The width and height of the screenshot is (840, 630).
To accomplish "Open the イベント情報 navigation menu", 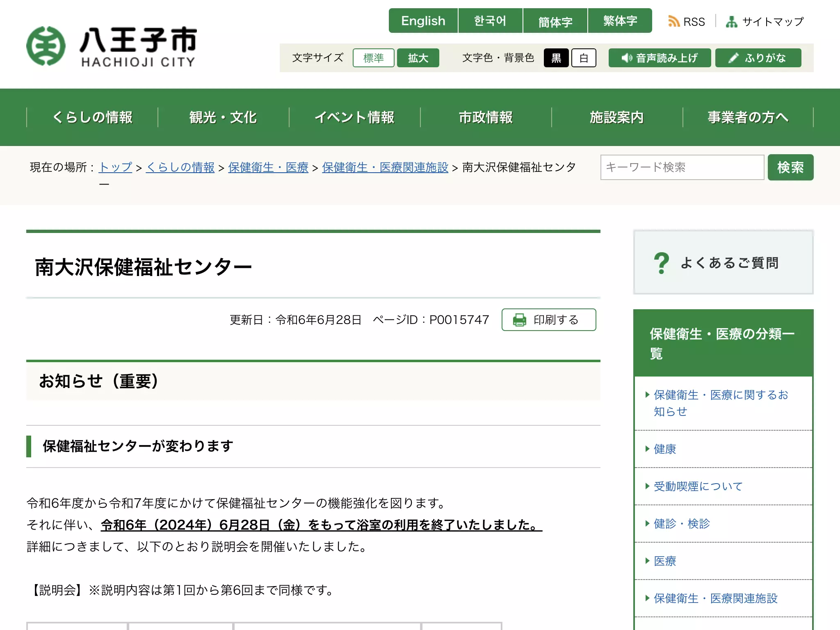I will [355, 117].
